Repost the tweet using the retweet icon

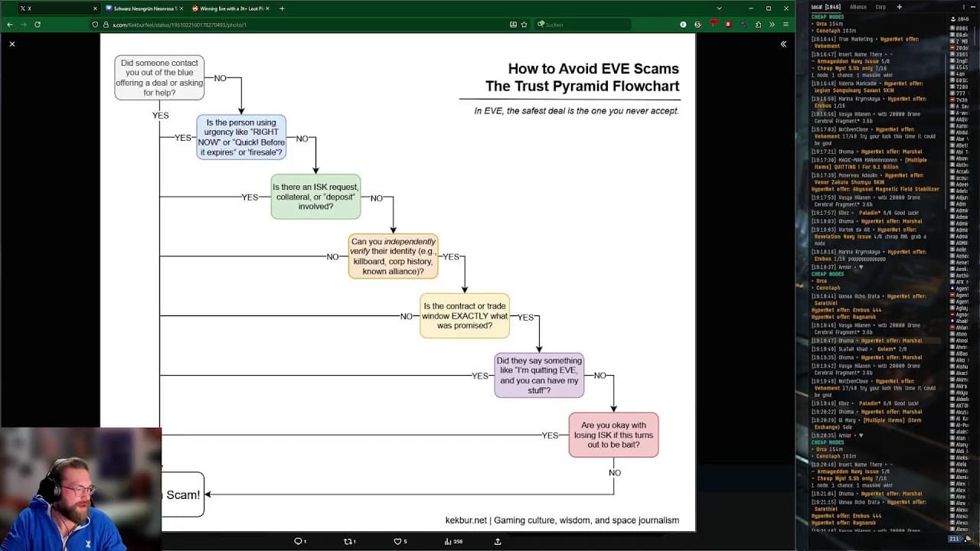pos(349,541)
